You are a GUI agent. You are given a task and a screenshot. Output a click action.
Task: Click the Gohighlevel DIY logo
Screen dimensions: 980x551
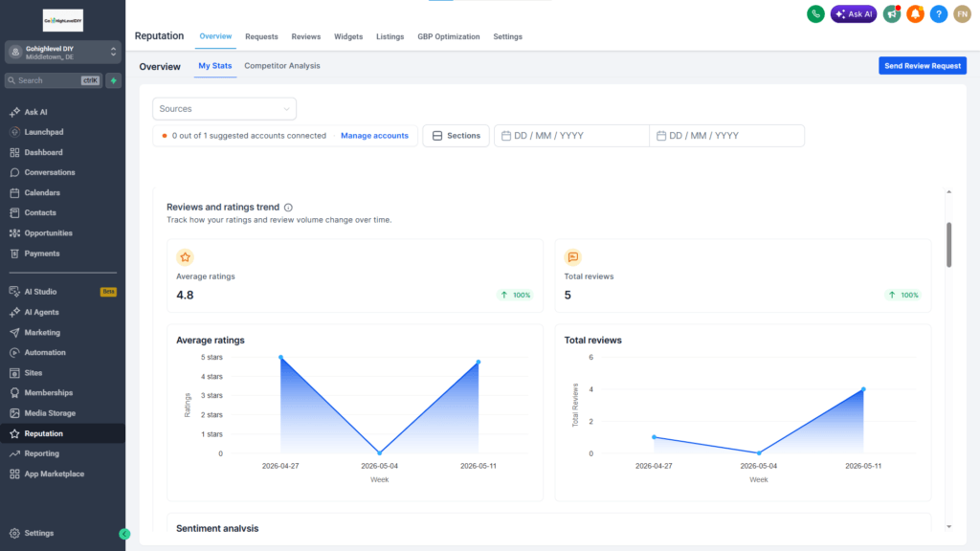62,21
